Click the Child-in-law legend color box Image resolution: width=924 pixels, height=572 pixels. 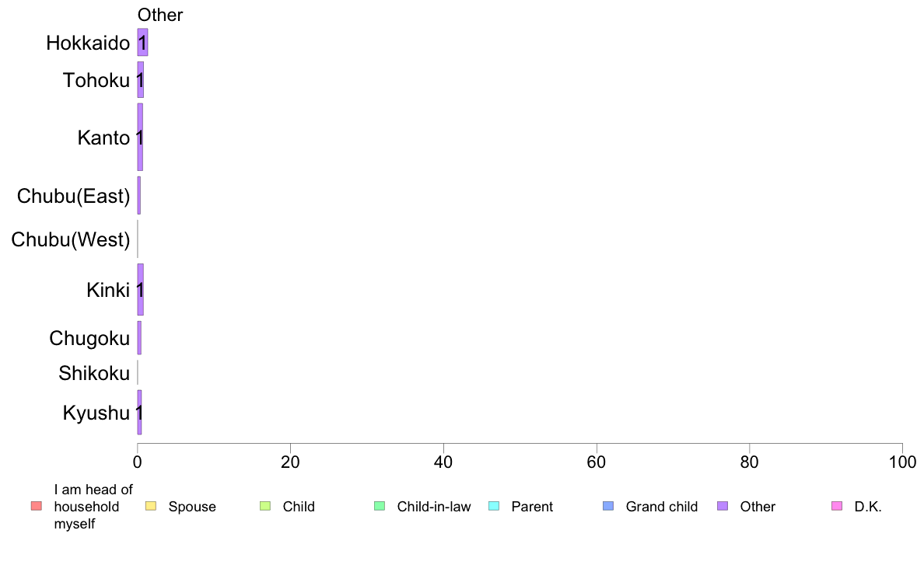coord(380,507)
